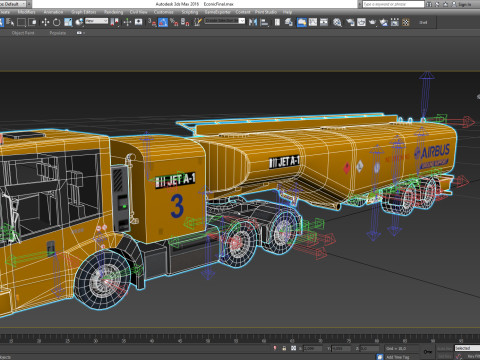Select the Select by Name tool
Viewport: 480px width, 360px height.
click(x=10, y=22)
